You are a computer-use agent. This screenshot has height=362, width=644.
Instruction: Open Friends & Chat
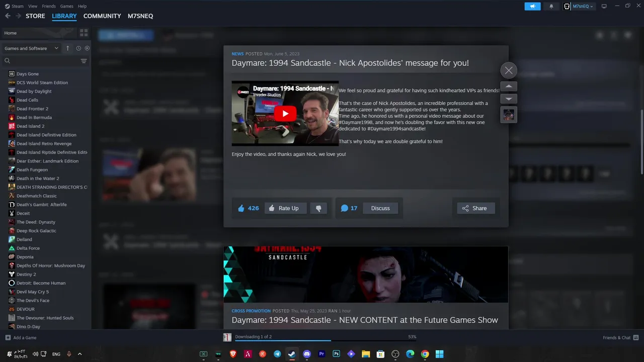620,337
